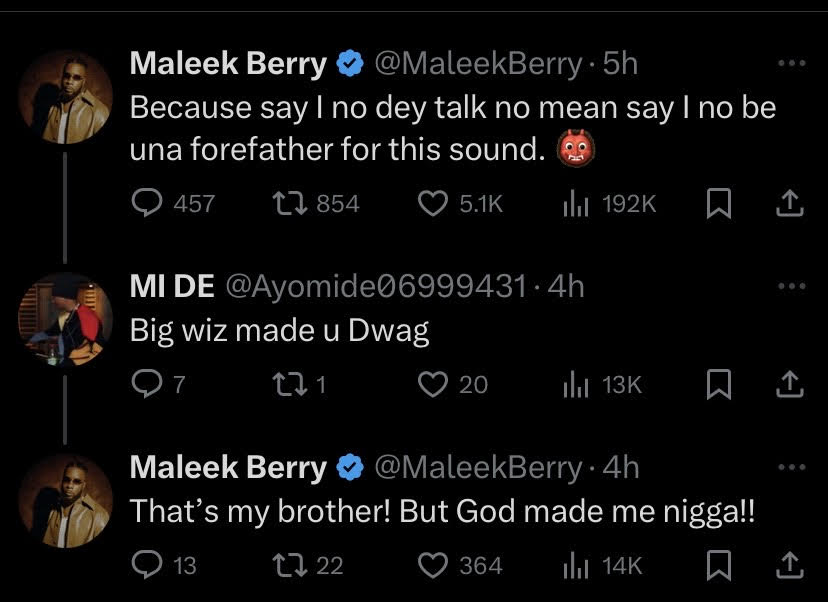This screenshot has height=602, width=828.
Task: Open Maleek Berry's avatar on the top tweet
Action: pos(66,96)
